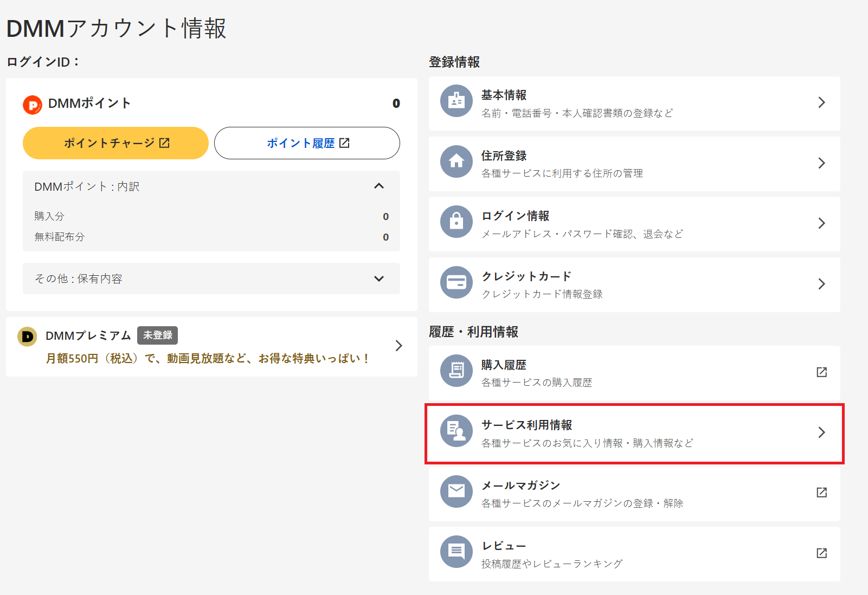Screen dimensions: 868x595
Task: Click the ポイント履歴 button
Action: pos(307,143)
